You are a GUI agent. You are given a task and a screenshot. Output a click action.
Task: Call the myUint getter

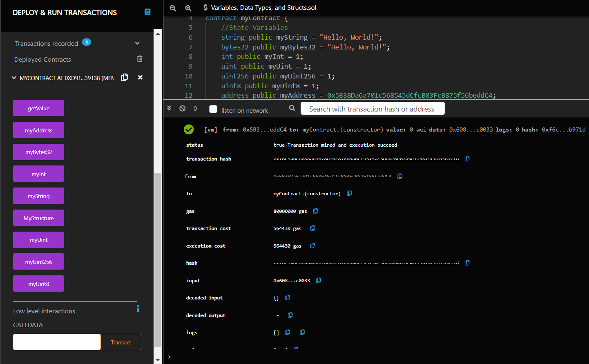(x=38, y=240)
